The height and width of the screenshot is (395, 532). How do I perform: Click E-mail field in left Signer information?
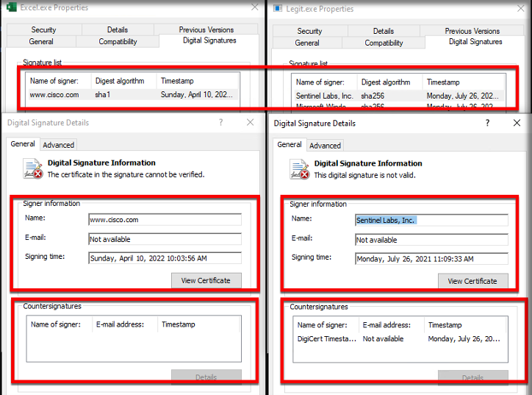click(165, 239)
